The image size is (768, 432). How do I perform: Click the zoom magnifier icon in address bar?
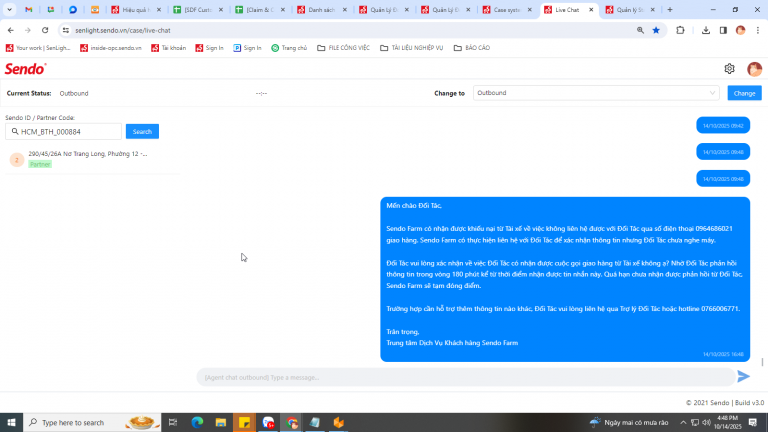640,30
